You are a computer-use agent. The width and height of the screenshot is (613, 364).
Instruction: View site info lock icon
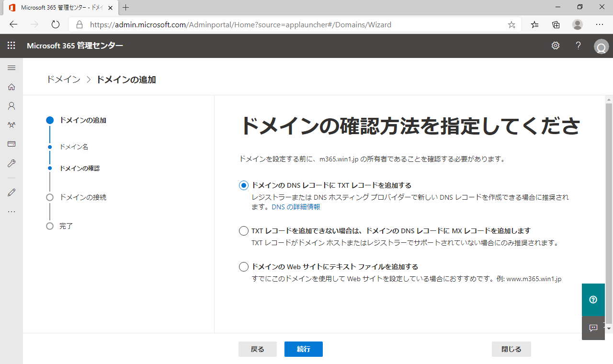79,25
